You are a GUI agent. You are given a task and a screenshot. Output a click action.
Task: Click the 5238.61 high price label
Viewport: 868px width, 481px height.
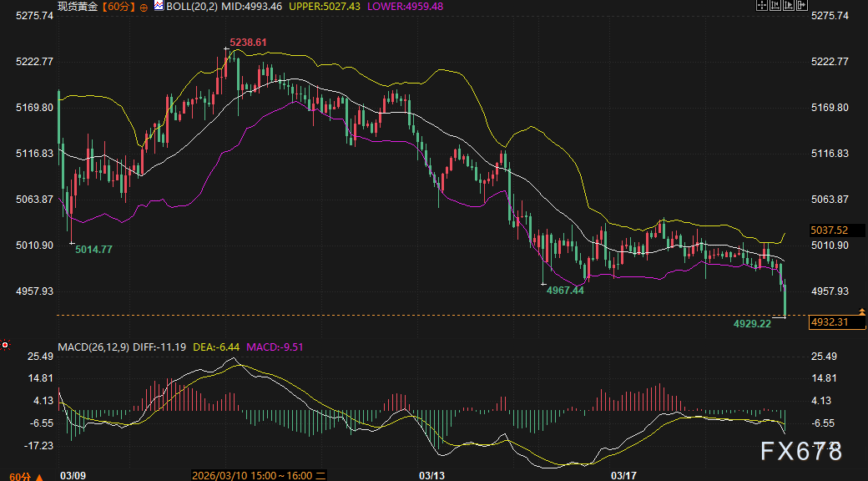pyautogui.click(x=248, y=42)
